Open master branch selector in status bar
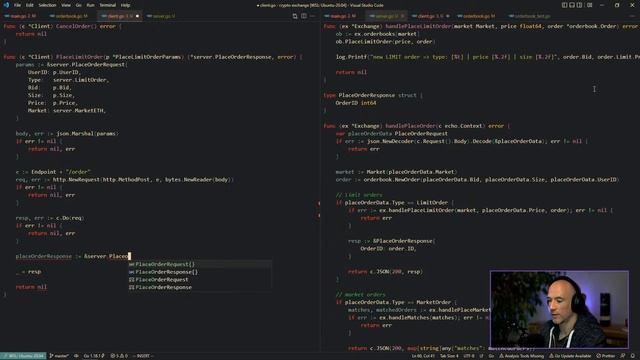The image size is (640, 360). tap(59, 356)
